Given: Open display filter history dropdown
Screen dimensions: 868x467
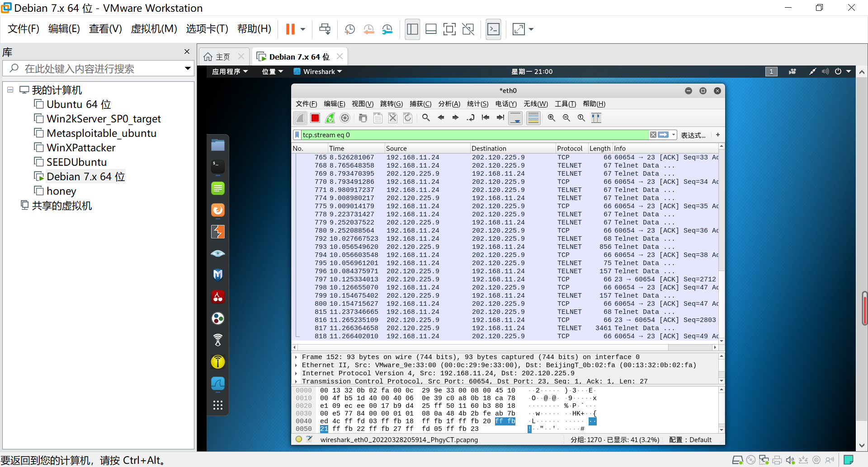Looking at the screenshot, I should [x=674, y=135].
